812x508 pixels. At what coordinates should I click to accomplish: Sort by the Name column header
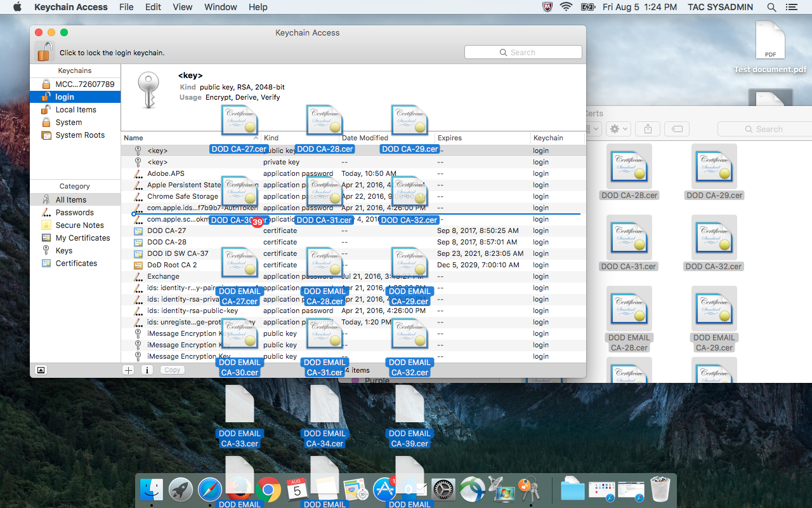click(191, 138)
